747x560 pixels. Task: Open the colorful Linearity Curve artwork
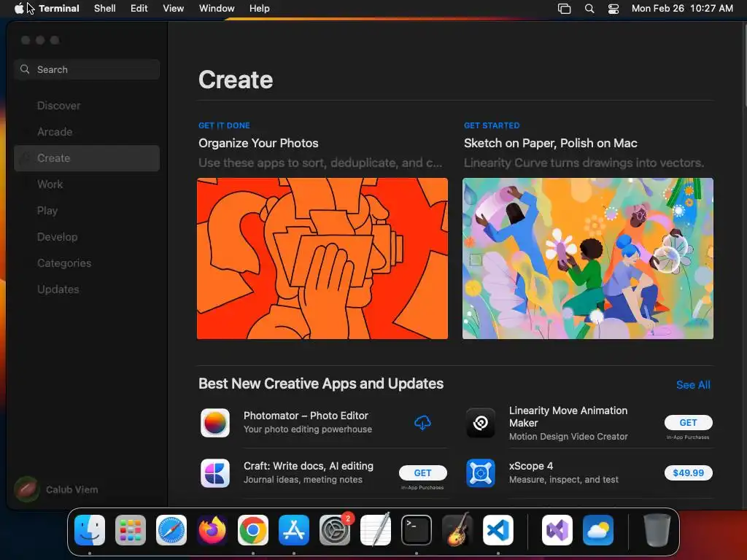(587, 259)
